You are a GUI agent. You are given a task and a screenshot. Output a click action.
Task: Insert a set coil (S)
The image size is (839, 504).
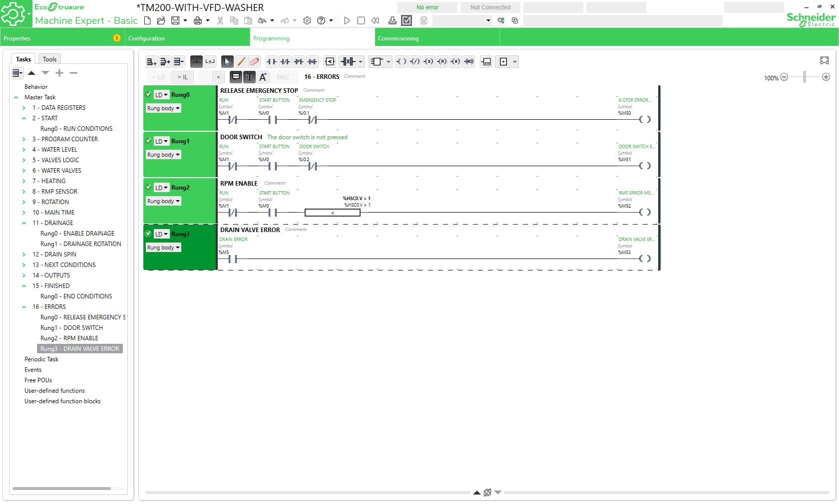[428, 62]
